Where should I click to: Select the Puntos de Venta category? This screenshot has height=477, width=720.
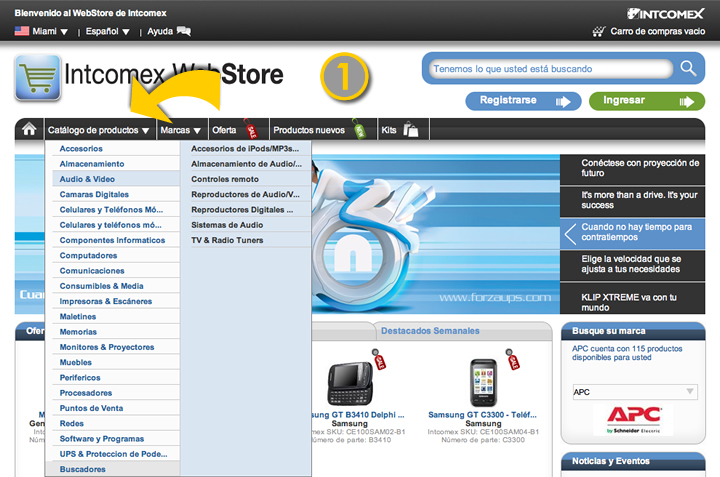coord(116,408)
